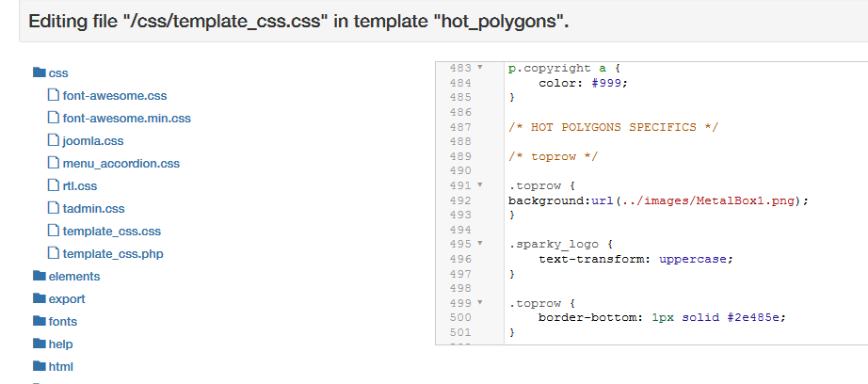Collapse the fold arrow at line 495
Screen dimensions: 868x384
480,244
